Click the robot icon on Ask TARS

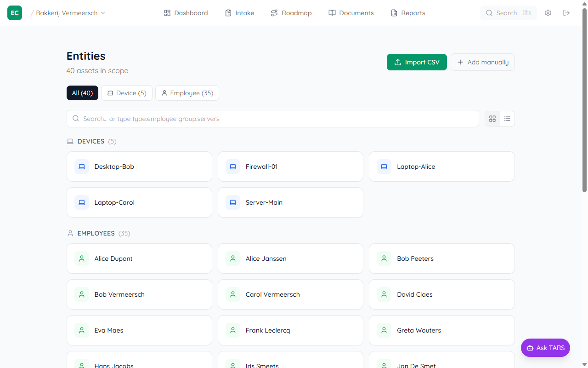(530, 348)
